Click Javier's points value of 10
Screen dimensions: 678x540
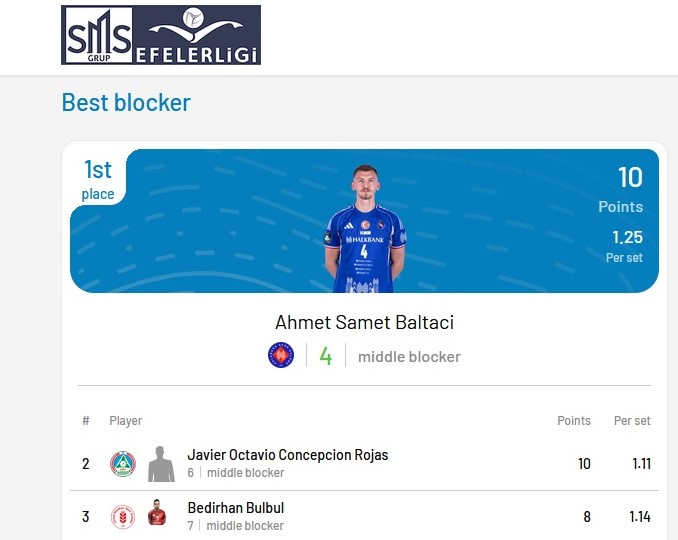click(584, 463)
